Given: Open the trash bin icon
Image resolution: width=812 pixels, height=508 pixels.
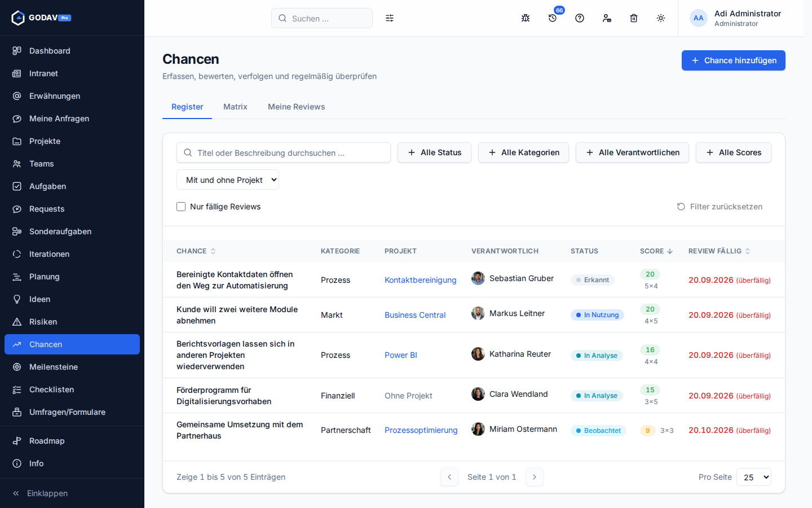Looking at the screenshot, I should [x=634, y=18].
